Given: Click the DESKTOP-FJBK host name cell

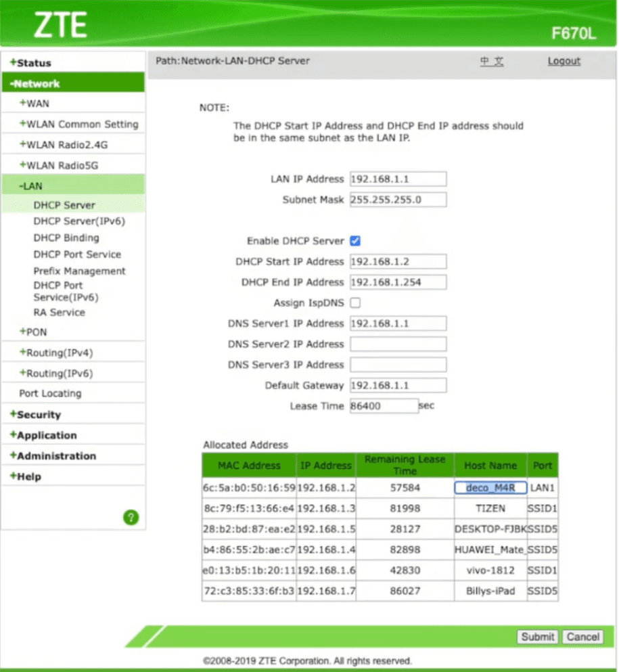Looking at the screenshot, I should (490, 529).
